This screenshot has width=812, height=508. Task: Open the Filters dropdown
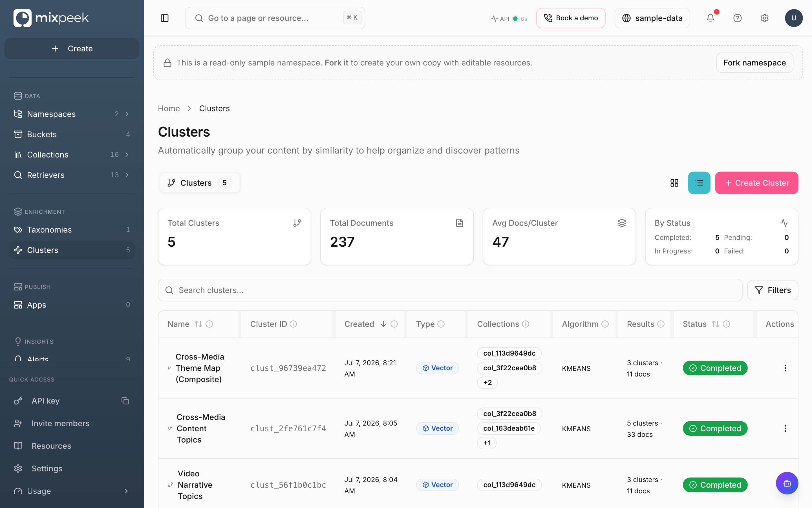(773, 290)
